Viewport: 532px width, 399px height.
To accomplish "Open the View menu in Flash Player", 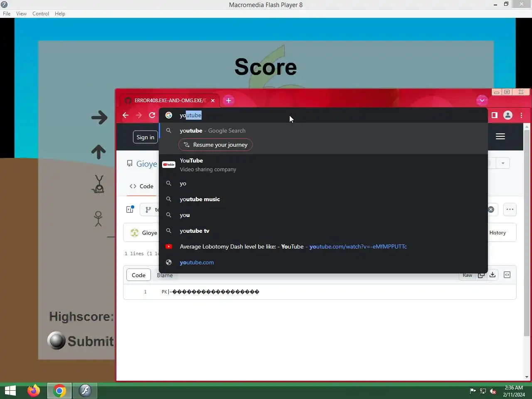I will click(21, 14).
